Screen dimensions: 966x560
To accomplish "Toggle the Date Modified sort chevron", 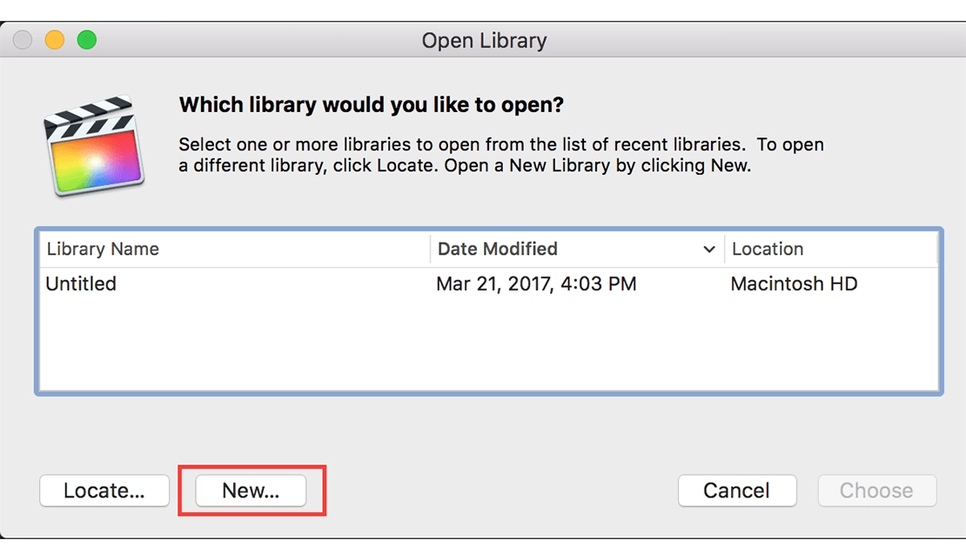I will point(709,250).
